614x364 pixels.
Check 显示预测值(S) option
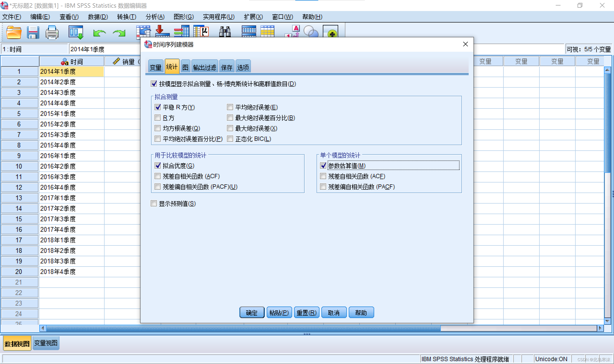pos(154,203)
